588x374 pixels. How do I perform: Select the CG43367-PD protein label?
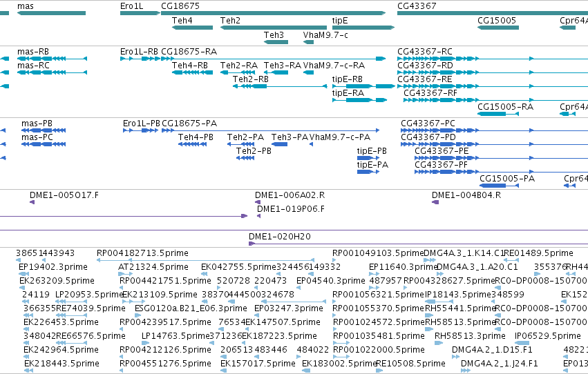coord(428,137)
